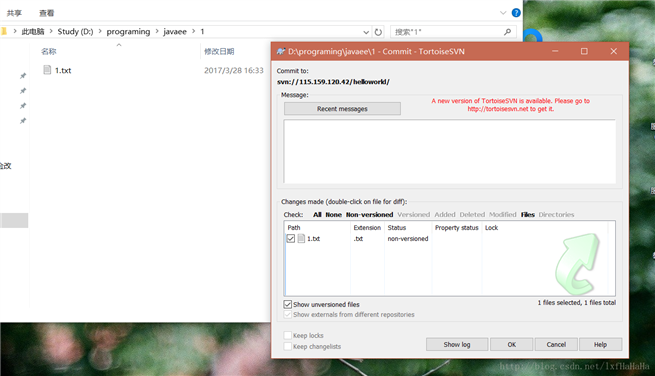Select the 1.txt file icon in Explorer
The width and height of the screenshot is (655, 376).
tap(47, 70)
